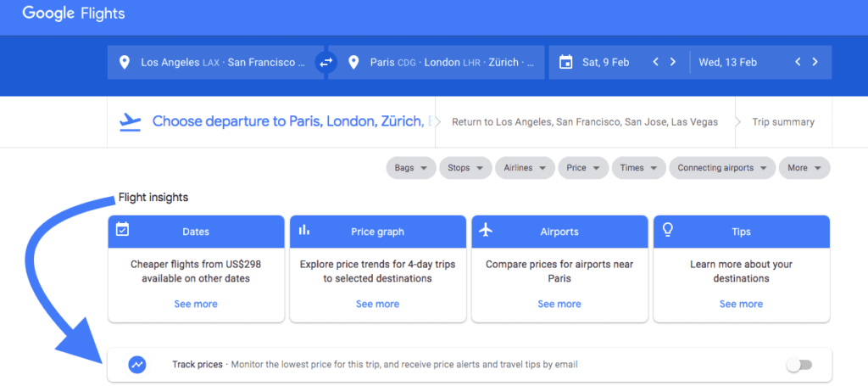The width and height of the screenshot is (868, 386).
Task: Open the Stops filter dropdown
Action: coord(465,168)
